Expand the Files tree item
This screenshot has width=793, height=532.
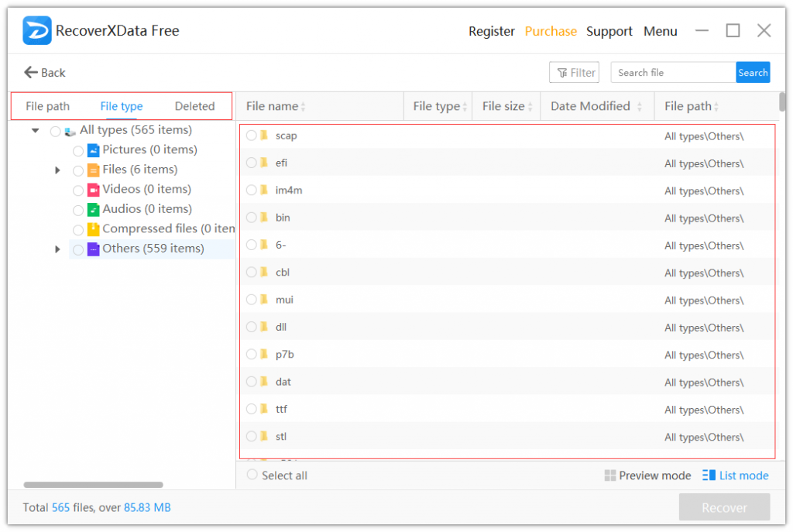[57, 170]
